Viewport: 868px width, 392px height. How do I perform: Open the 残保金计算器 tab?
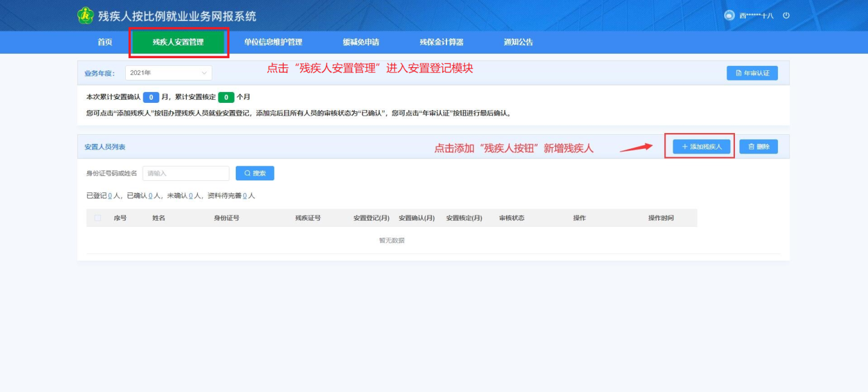click(x=442, y=42)
